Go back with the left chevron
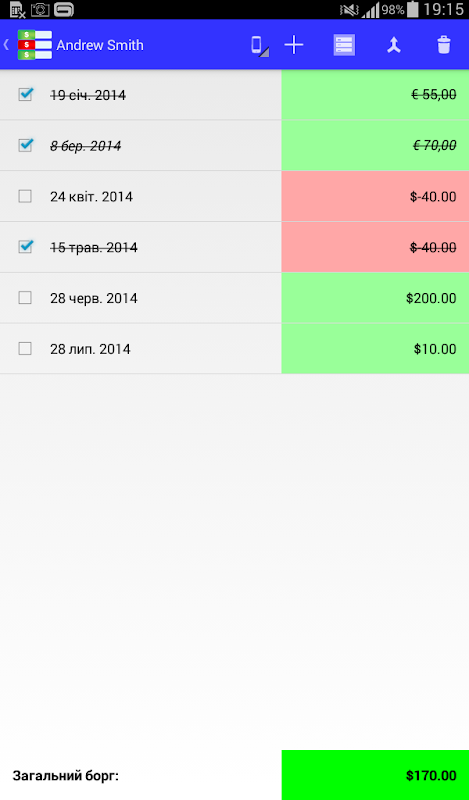The image size is (469, 800). [6, 45]
